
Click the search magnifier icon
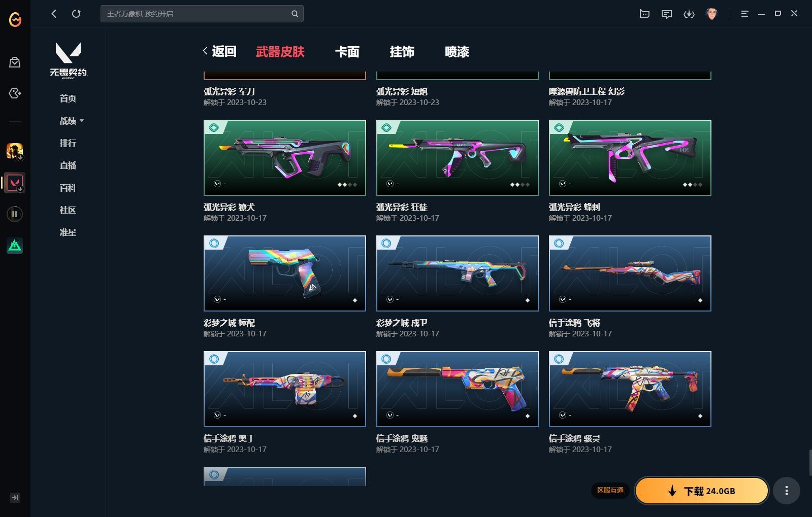pos(295,14)
